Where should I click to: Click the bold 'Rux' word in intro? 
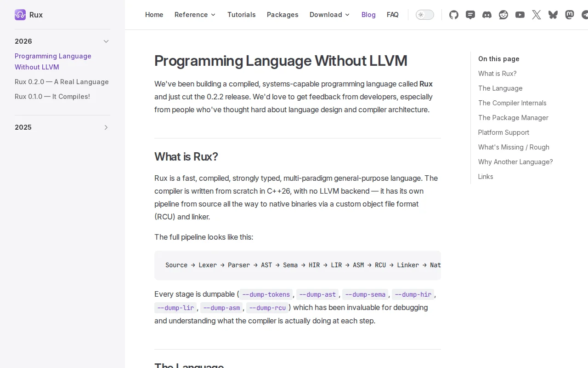(426, 84)
